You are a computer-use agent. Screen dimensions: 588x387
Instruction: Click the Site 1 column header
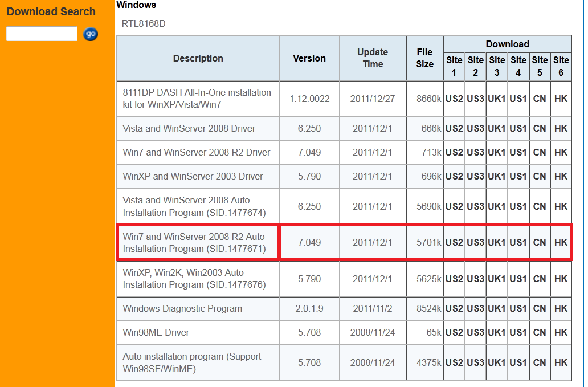(454, 66)
